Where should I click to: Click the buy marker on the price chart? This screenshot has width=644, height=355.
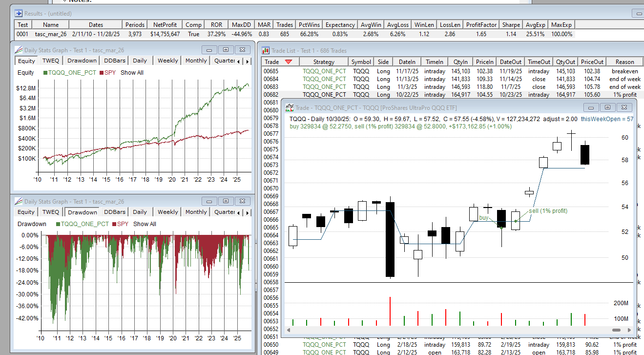(x=501, y=227)
